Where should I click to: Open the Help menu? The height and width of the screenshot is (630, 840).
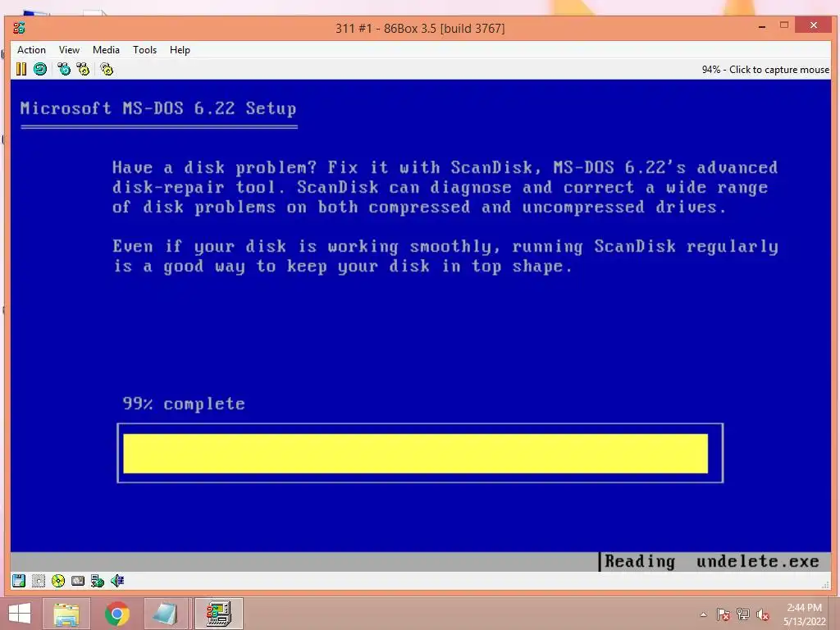pos(180,50)
